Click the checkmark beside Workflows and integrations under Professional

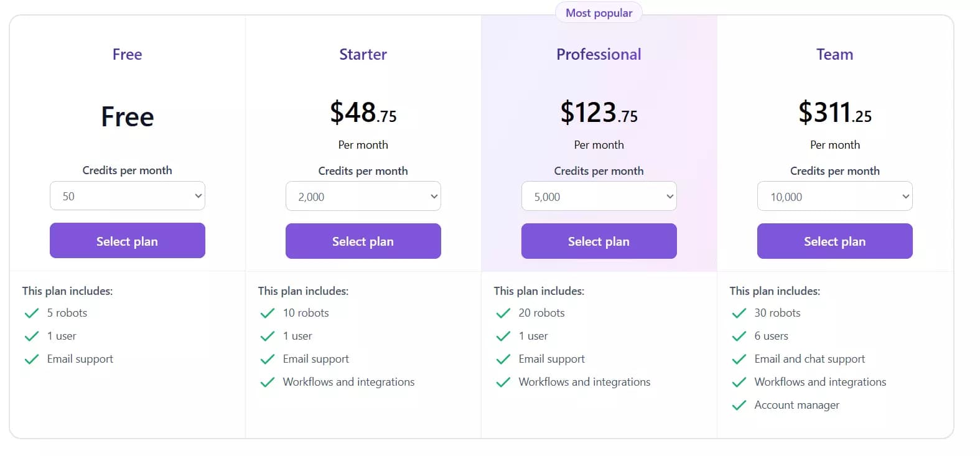click(503, 382)
